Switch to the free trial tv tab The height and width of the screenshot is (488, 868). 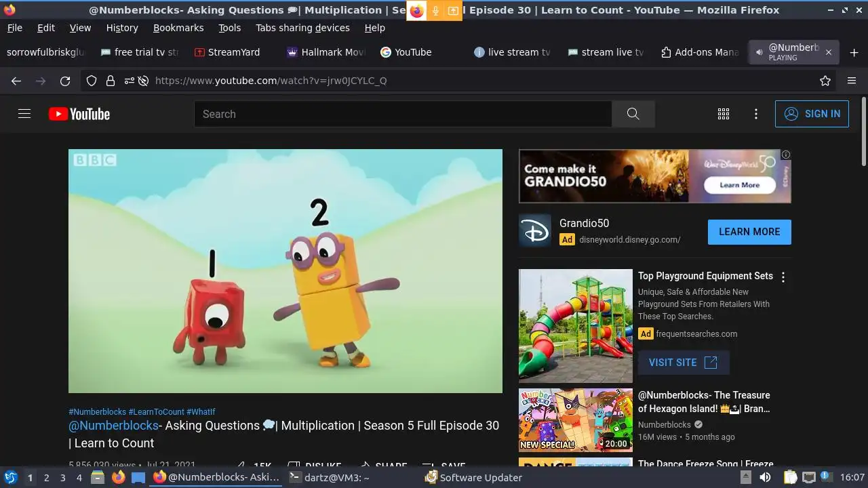click(140, 52)
